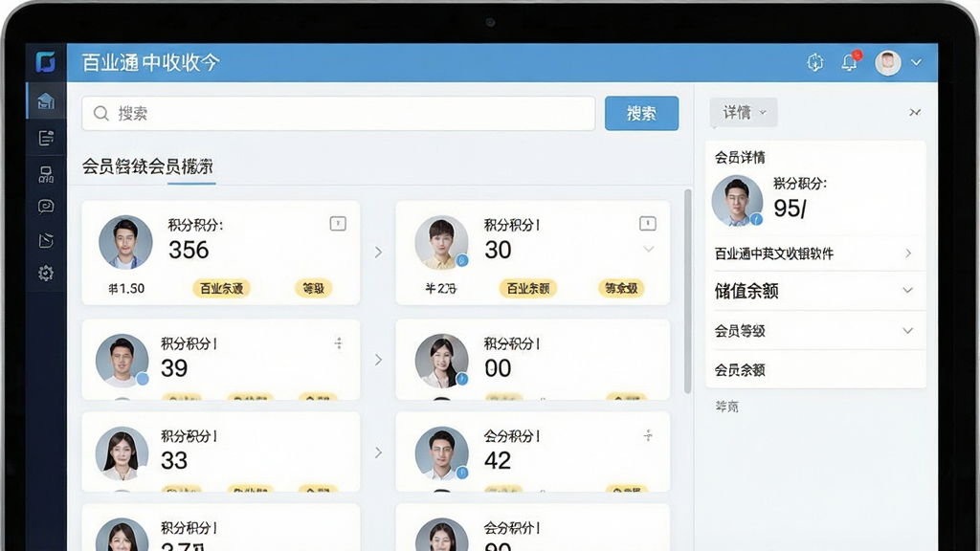Click more options icon on card 42

pos(648,435)
